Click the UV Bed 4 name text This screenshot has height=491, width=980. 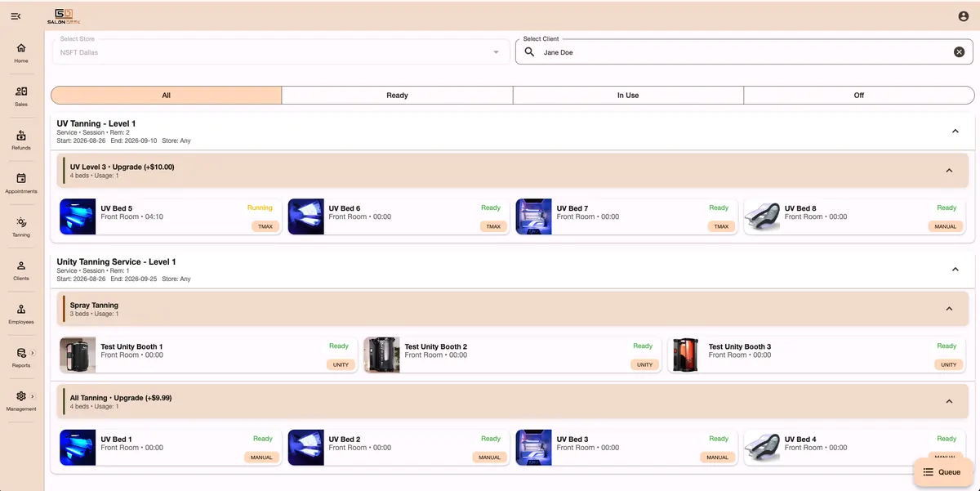[x=800, y=440]
